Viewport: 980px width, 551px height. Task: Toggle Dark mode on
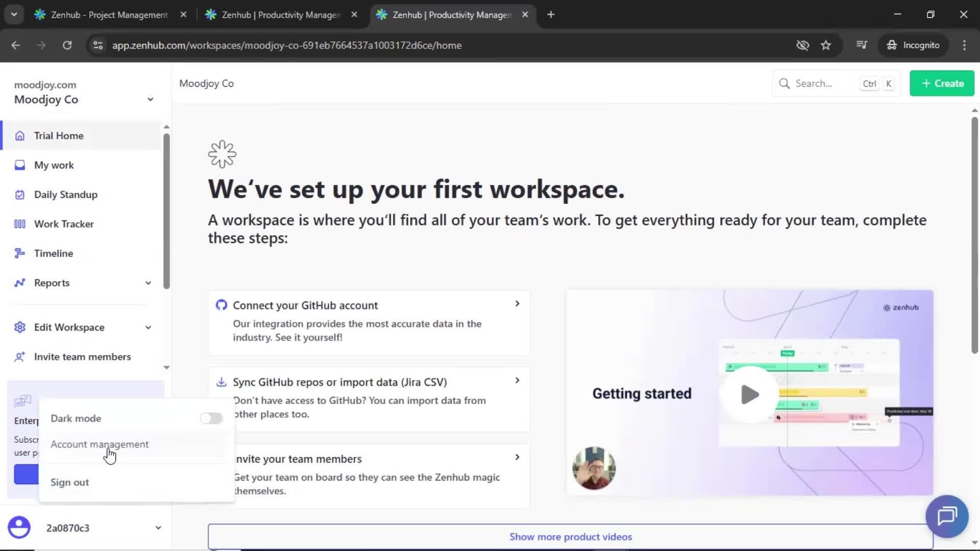[x=211, y=418]
